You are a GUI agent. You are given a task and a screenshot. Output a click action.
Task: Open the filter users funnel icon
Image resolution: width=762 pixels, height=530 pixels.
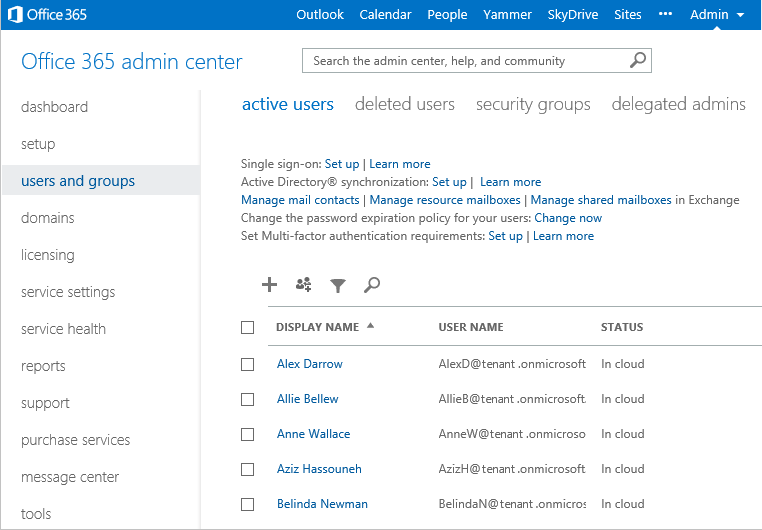point(338,286)
